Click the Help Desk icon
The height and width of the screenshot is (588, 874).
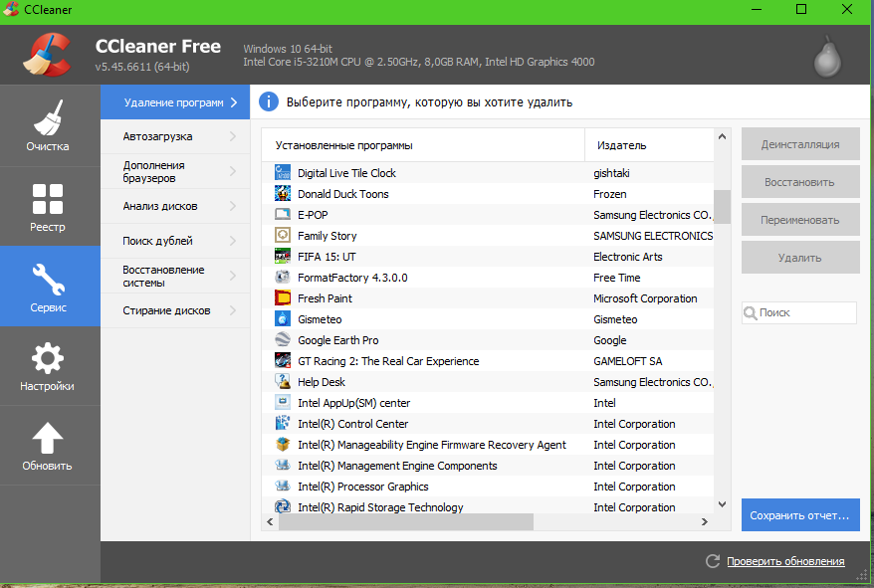pos(283,381)
